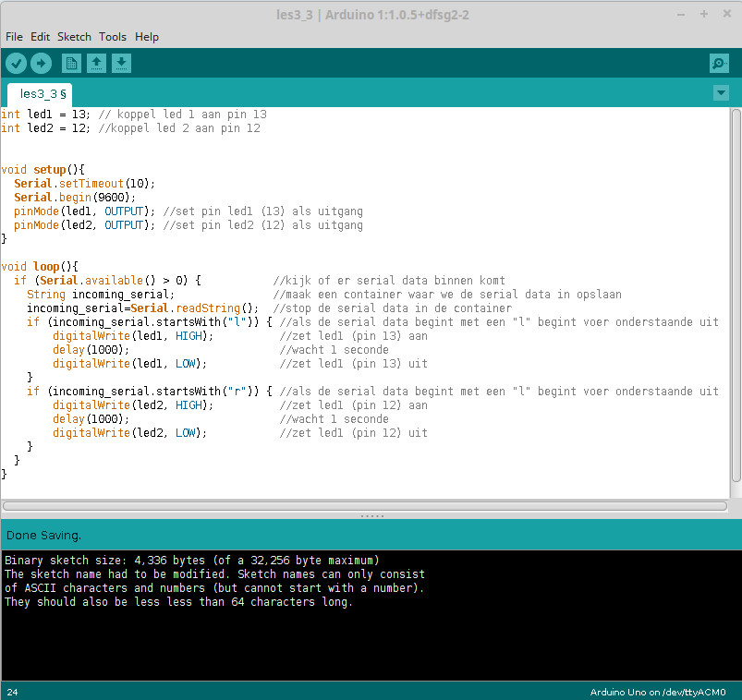Click the horizontal scrollbar under the editor
Image resolution: width=742 pixels, height=700 pixels.
click(366, 505)
